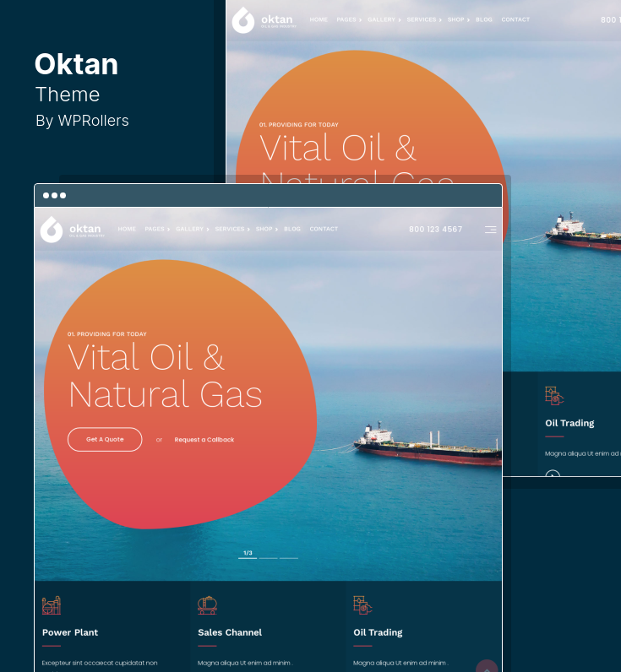Open the Contact menu item in front window
The width and height of the screenshot is (621, 672).
pyautogui.click(x=324, y=230)
